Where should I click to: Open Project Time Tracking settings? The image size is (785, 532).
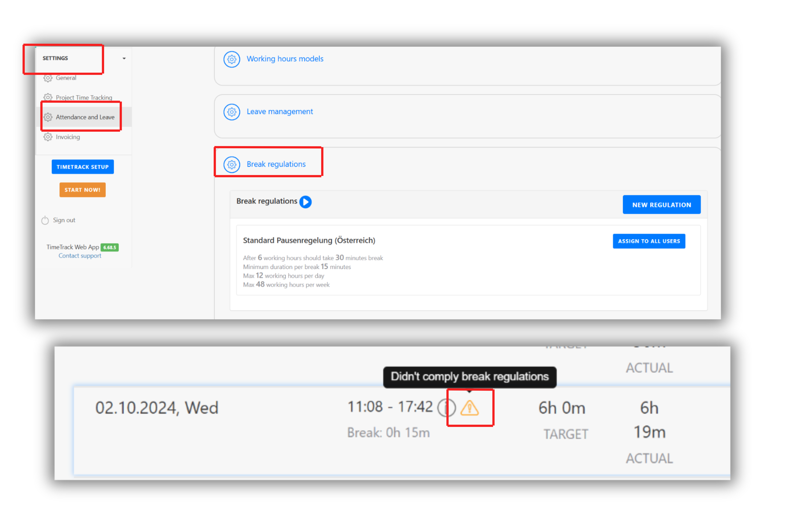[x=84, y=98]
